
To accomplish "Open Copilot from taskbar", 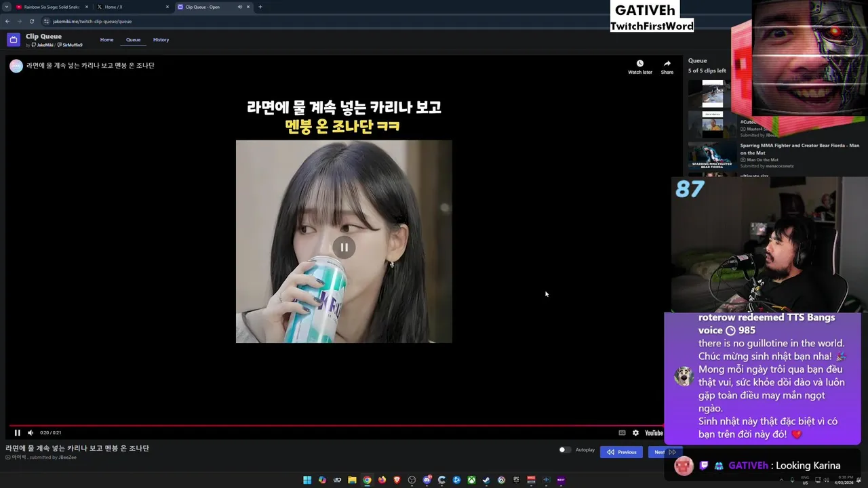I will 322,480.
